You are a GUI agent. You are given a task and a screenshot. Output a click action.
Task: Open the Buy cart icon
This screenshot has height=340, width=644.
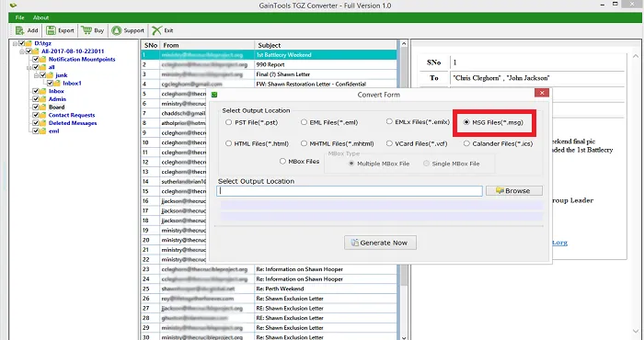click(86, 30)
